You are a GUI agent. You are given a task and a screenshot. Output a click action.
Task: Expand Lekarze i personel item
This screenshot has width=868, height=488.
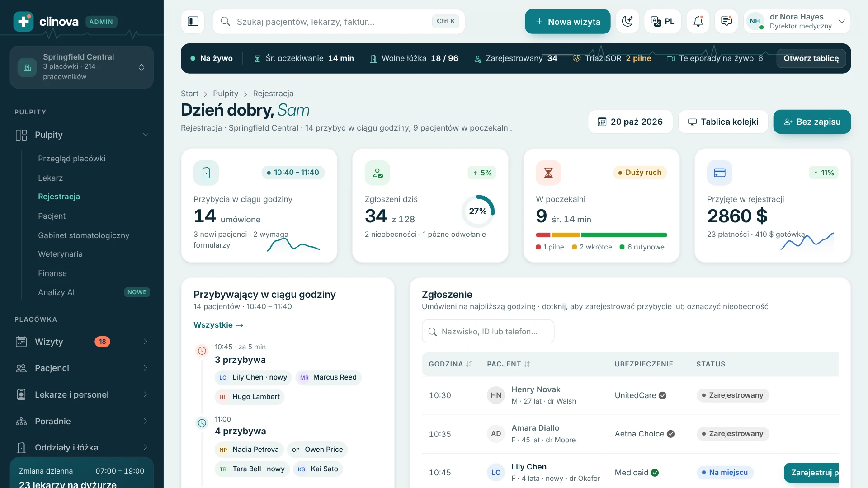[81, 394]
